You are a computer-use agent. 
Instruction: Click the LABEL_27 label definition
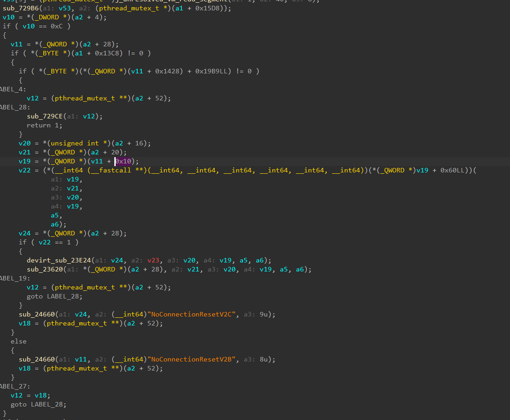(15, 387)
